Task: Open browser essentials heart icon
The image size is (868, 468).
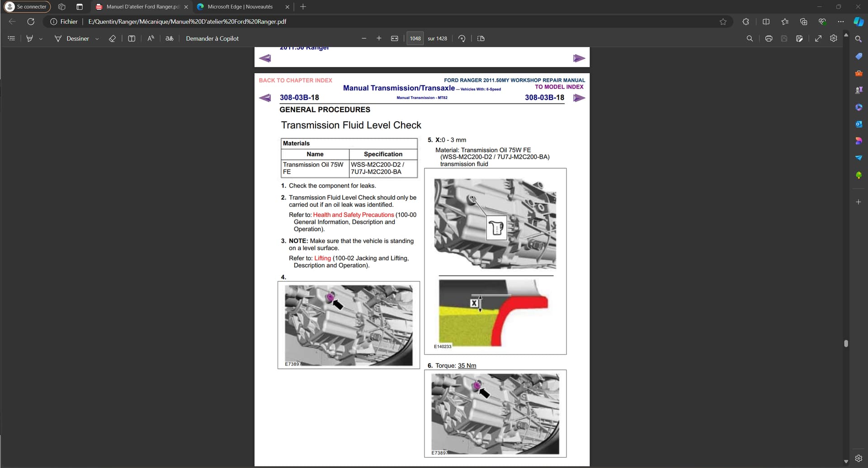Action: point(822,21)
